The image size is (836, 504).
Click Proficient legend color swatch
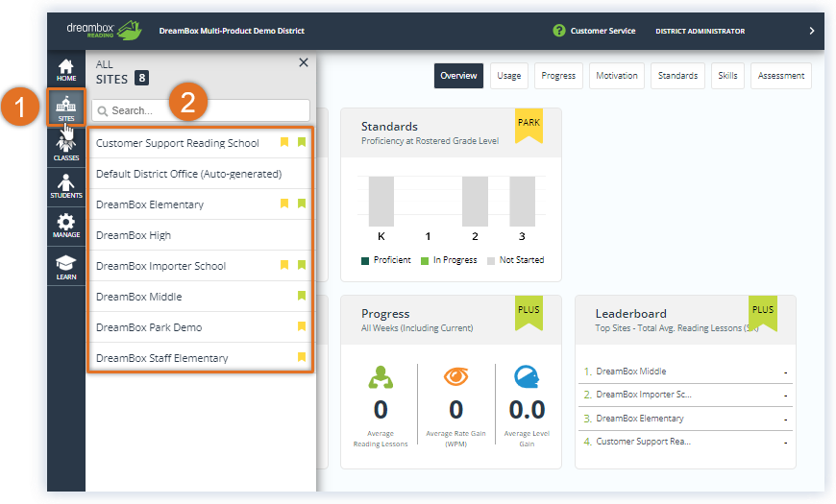[x=365, y=260]
